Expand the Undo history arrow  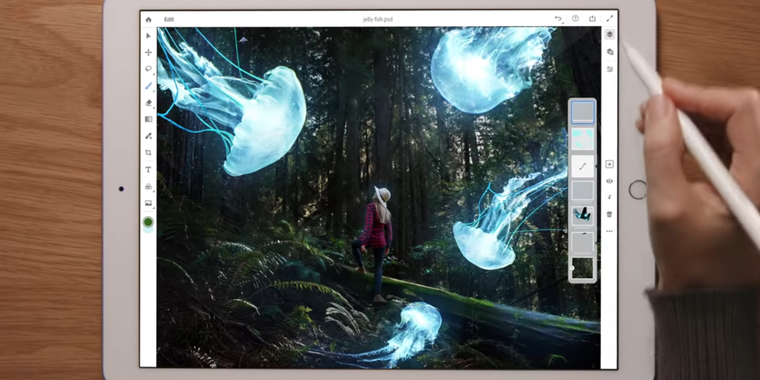558,19
